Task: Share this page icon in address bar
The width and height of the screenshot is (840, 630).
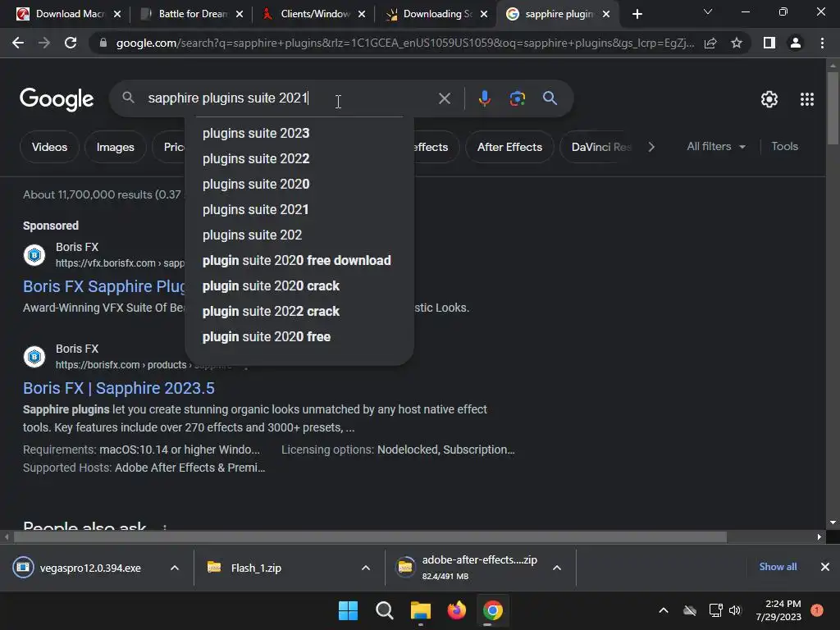Action: coord(710,43)
